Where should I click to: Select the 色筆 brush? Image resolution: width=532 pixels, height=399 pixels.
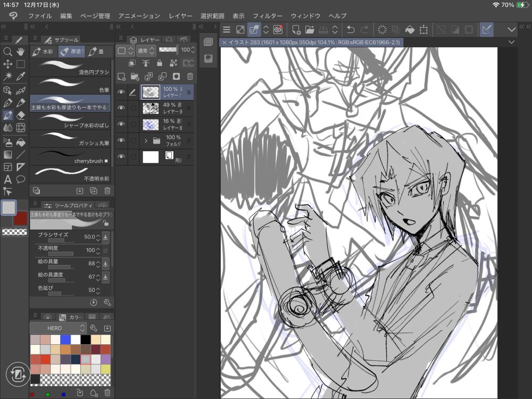(x=70, y=86)
